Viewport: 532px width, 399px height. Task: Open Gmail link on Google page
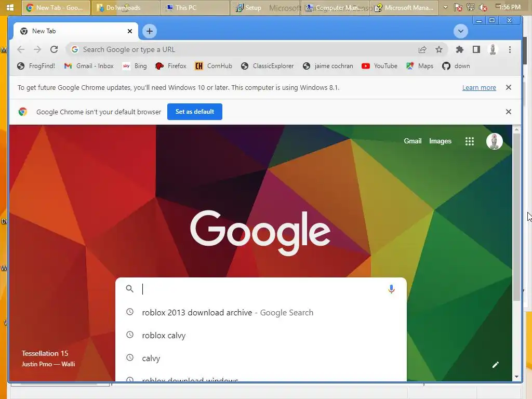pos(413,141)
